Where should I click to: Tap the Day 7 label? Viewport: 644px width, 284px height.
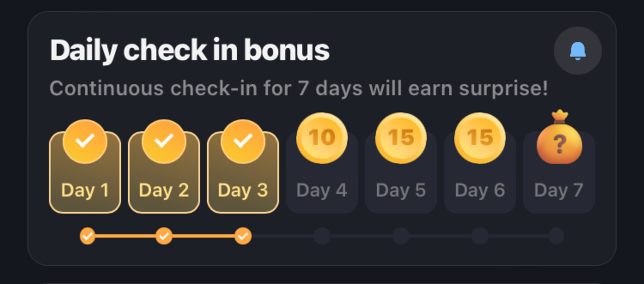tap(559, 190)
